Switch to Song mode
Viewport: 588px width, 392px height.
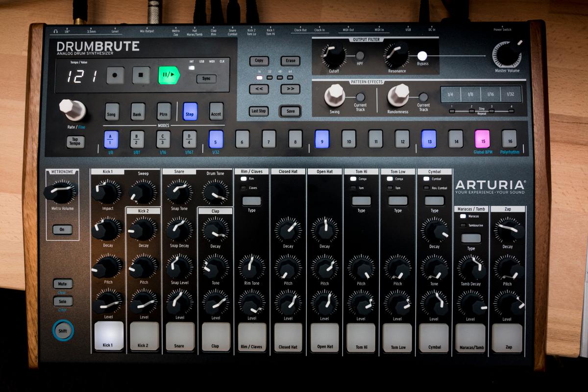pos(111,112)
